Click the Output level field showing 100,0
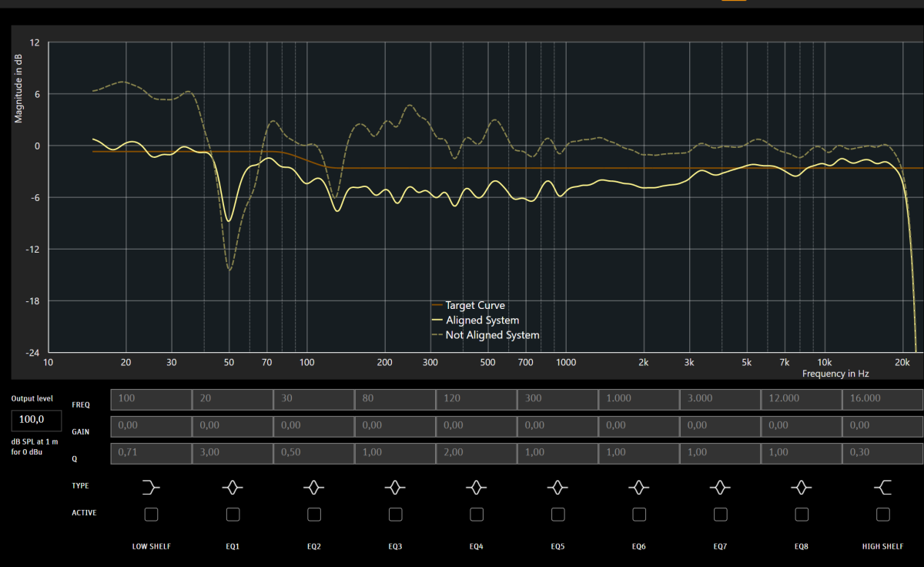Screen dimensions: 924x567 click(36, 421)
